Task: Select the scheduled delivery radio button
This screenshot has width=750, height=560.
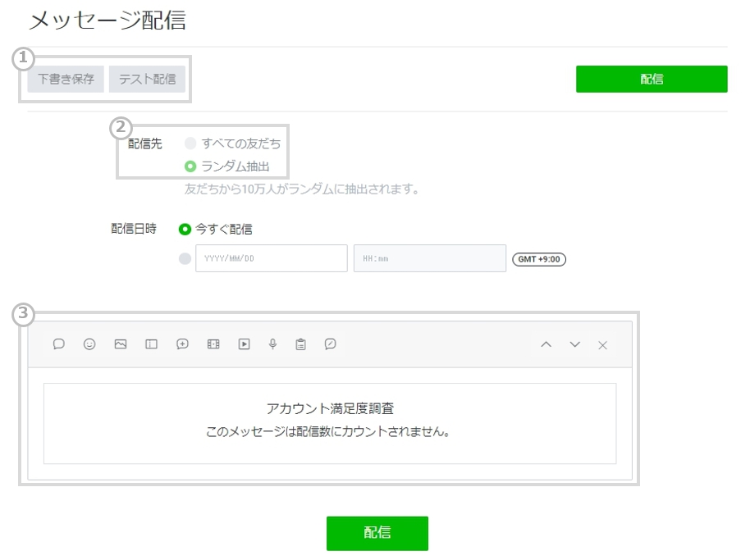Action: [185, 258]
